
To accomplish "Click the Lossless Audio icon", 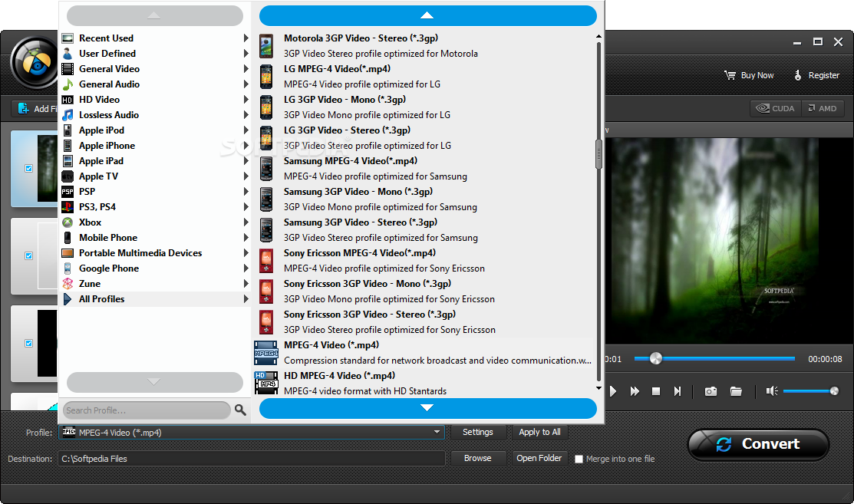I will (68, 115).
